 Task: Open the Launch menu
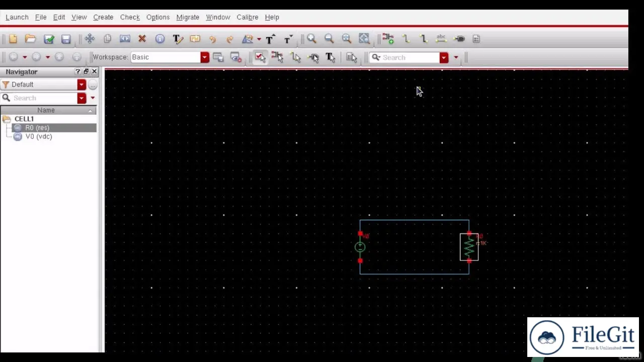(x=17, y=17)
